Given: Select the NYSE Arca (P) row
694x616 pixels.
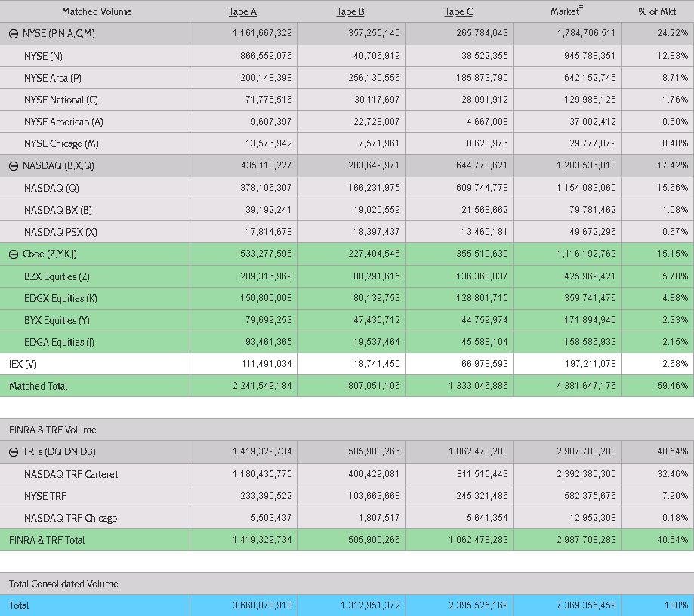Looking at the screenshot, I should (x=347, y=78).
